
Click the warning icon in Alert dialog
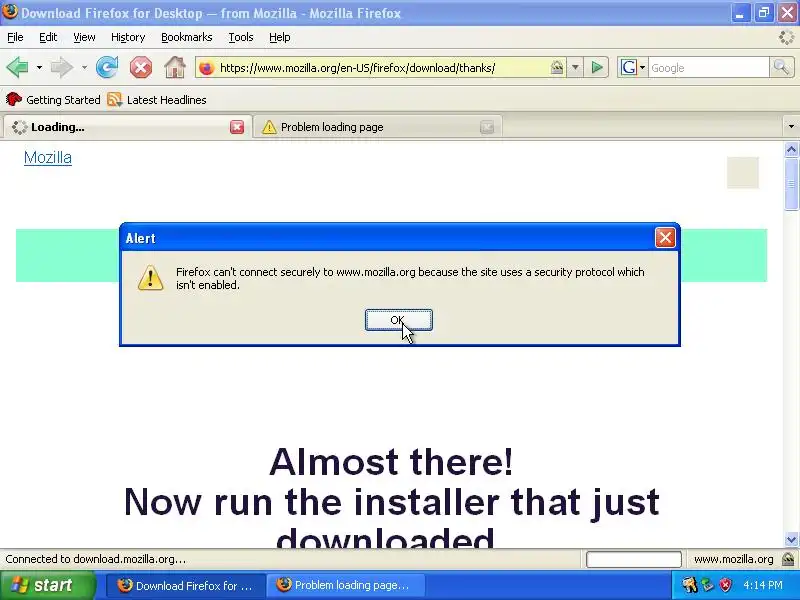tap(151, 278)
